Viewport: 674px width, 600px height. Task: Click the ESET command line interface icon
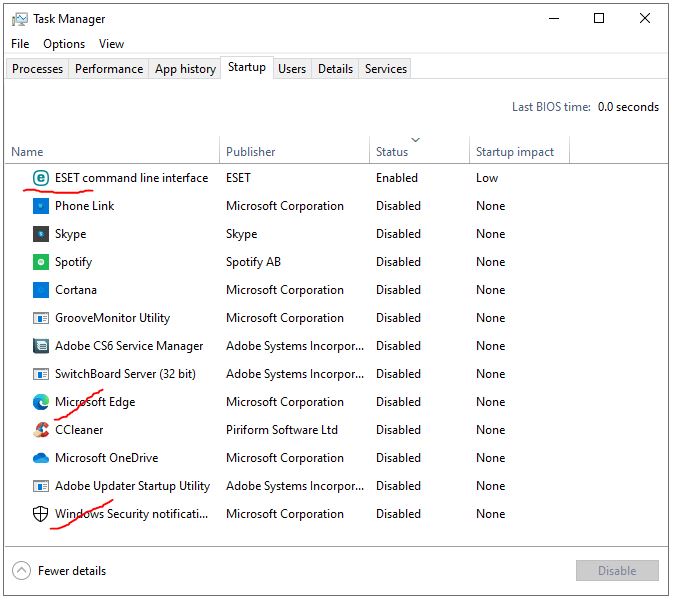coord(41,178)
